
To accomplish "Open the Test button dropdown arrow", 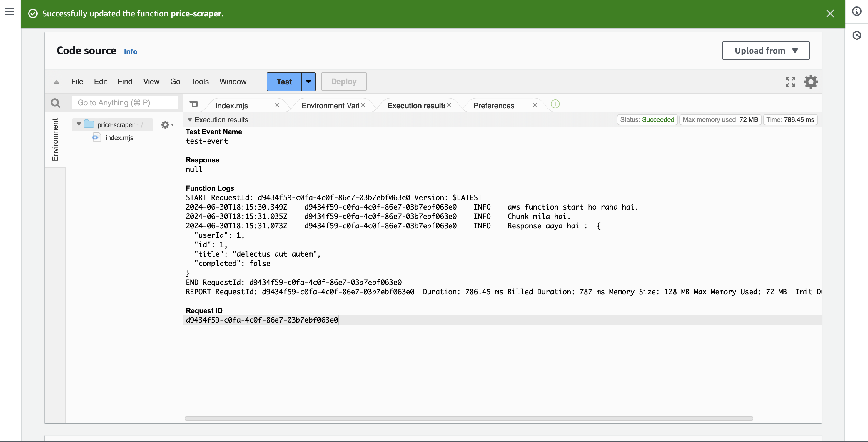I will (308, 82).
